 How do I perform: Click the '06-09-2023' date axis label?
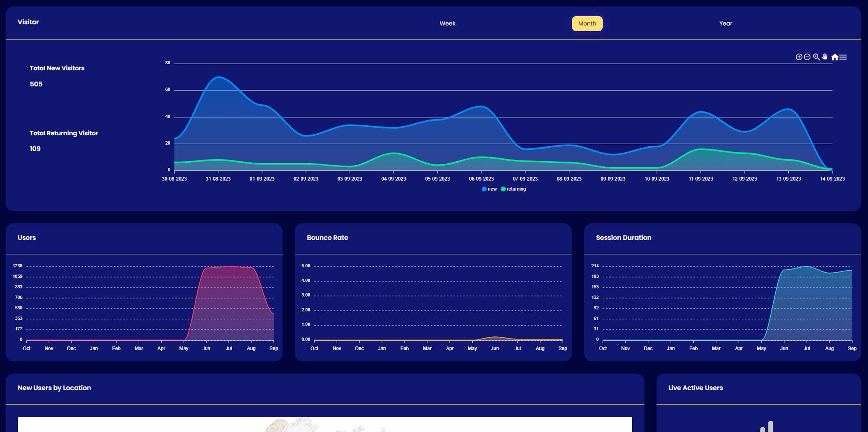tap(481, 179)
